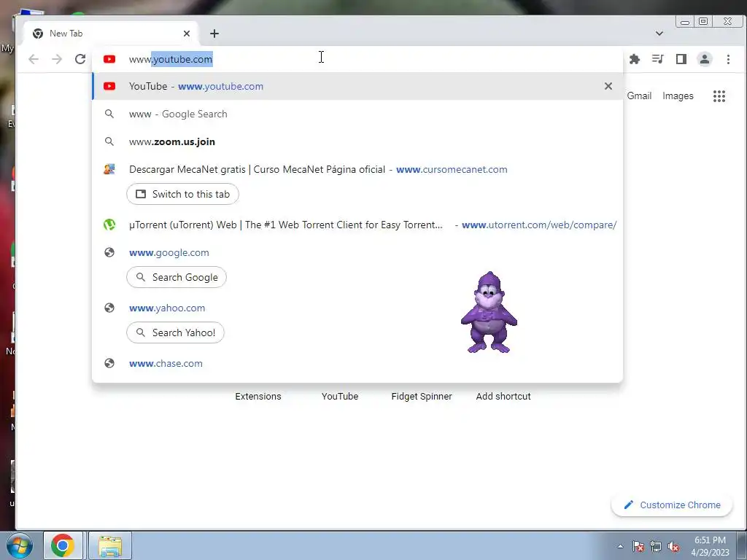Select the www.yahoo.com suggestion
Screen dimensions: 747x560
[x=357, y=308]
